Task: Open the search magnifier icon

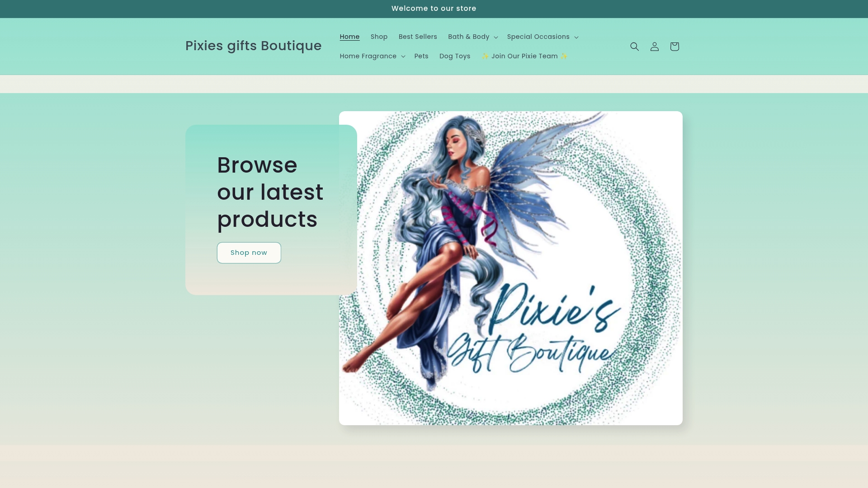Action: pos(635,47)
